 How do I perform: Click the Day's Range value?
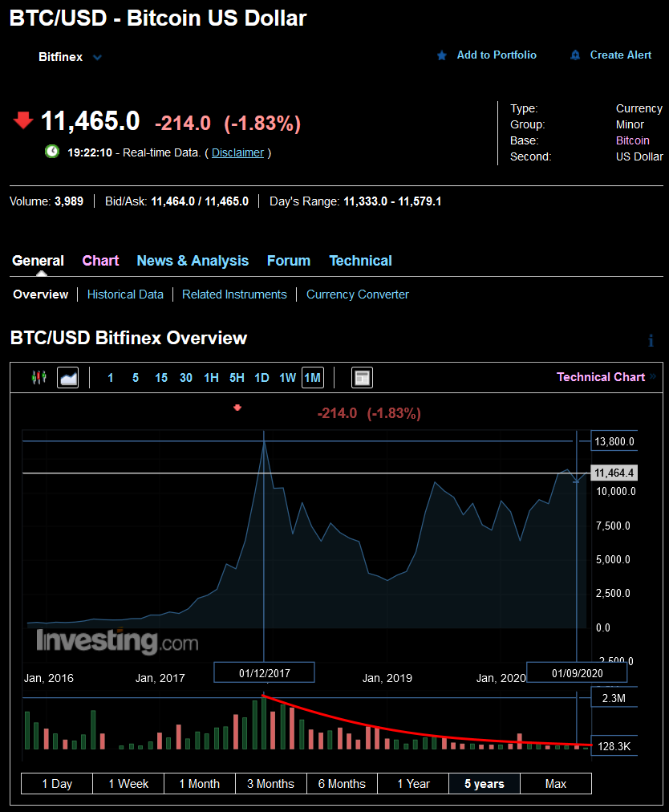pos(392,201)
